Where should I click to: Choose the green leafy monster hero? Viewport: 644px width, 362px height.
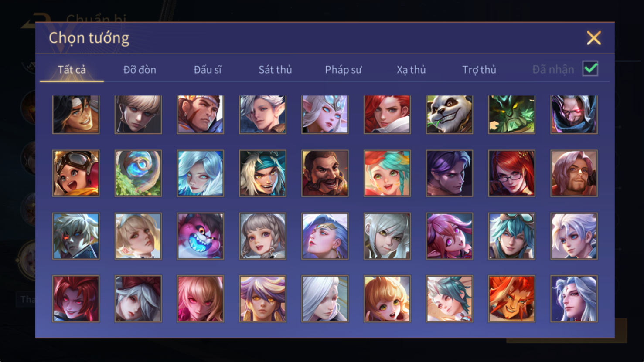[511, 115]
